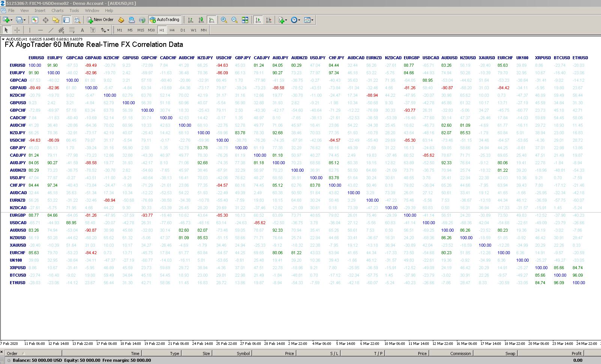Open the Tools menu
The image size is (601, 364).
pos(74,10)
